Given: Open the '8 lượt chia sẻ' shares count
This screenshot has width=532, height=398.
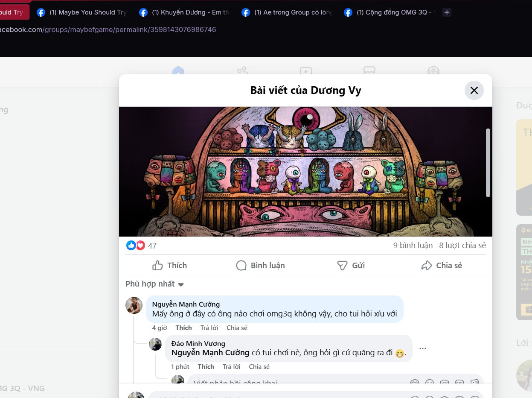Looking at the screenshot, I should [x=462, y=246].
